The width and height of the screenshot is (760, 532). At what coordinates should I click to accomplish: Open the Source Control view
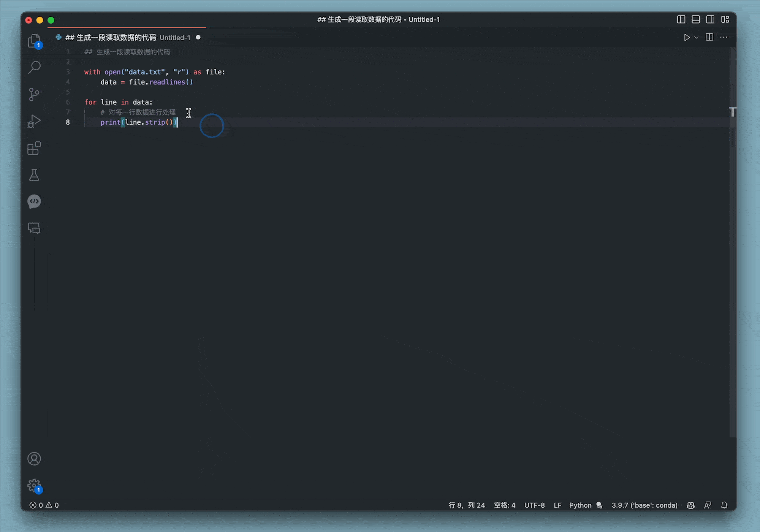(34, 94)
